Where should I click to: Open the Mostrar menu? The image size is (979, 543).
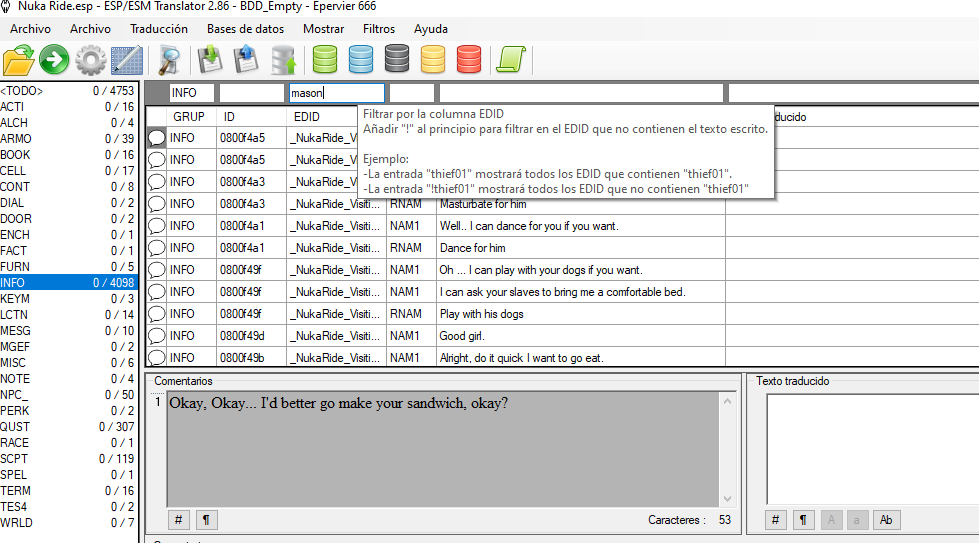point(323,29)
